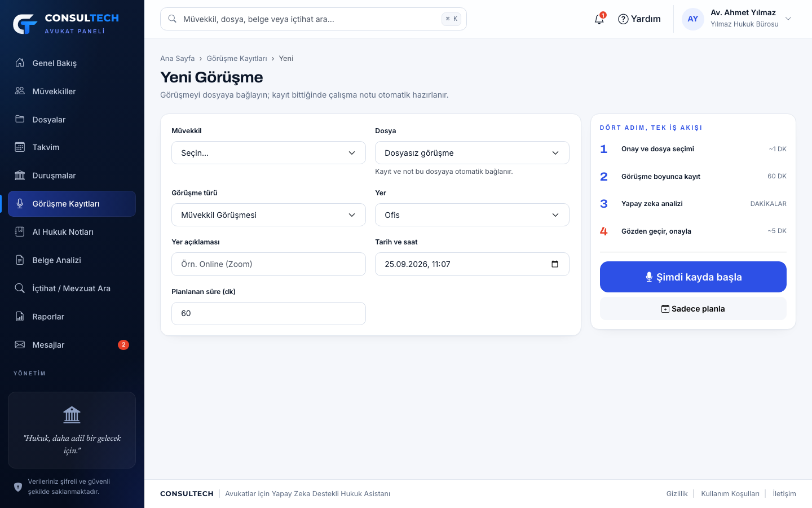Click step text "Yapay zeka analizi"
The height and width of the screenshot is (508, 812).
[x=652, y=204]
